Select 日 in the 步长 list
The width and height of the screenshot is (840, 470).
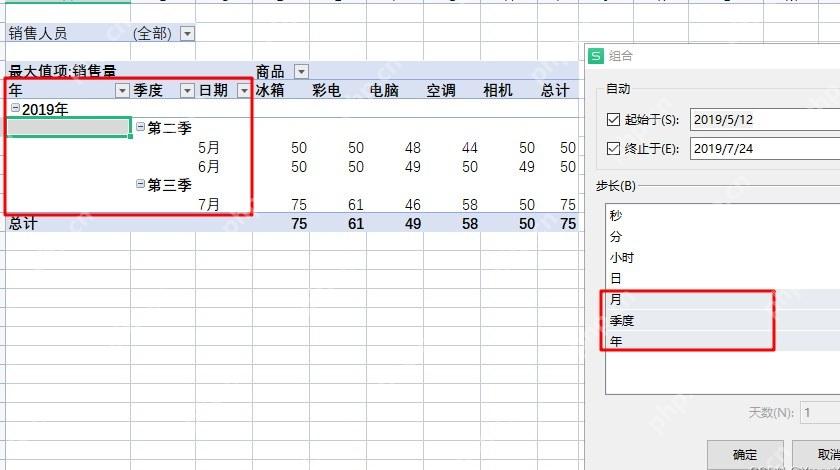723,278
